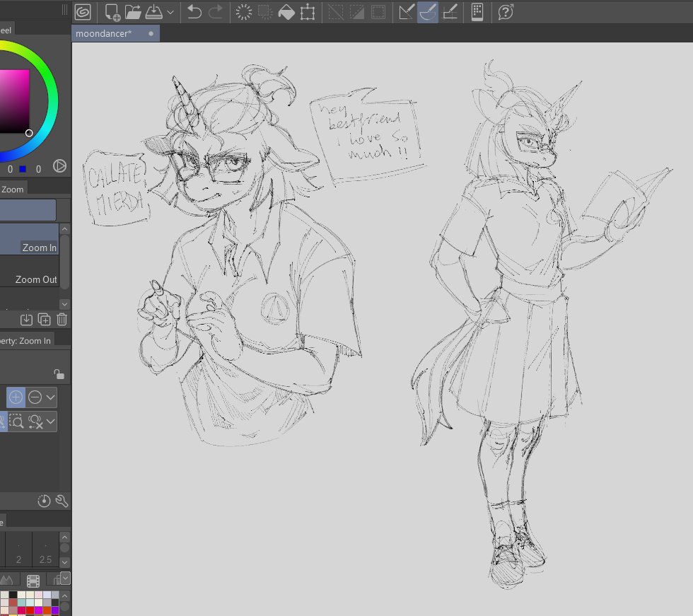Select the Zoom In sub tool
The width and height of the screenshot is (693, 616).
(29, 238)
